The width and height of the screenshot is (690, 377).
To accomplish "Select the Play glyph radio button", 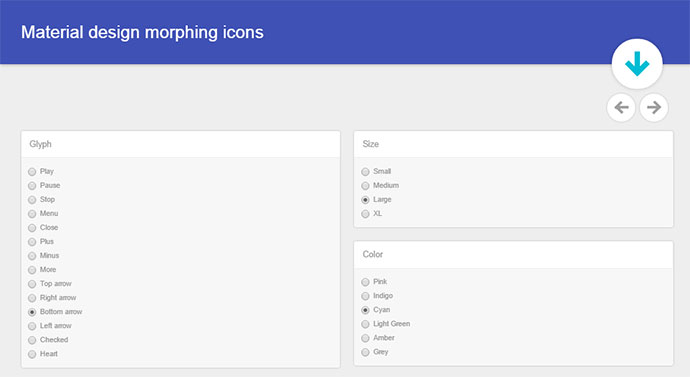I will (32, 172).
